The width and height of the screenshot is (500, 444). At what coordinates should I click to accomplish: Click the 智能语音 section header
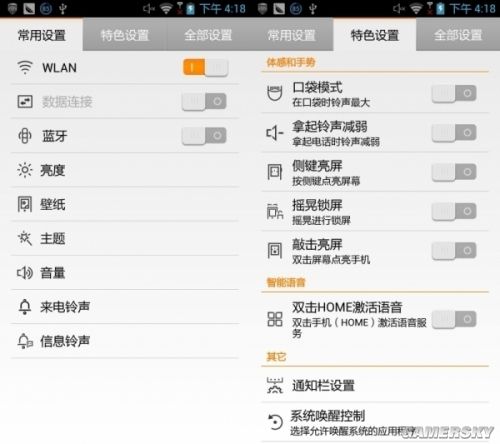[286, 283]
